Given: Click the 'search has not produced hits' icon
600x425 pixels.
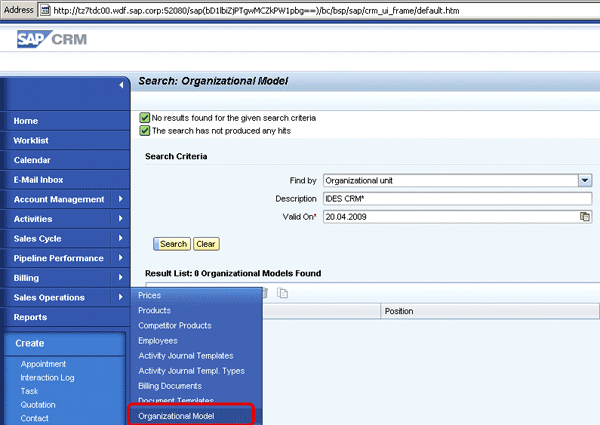Looking at the screenshot, I should pos(144,130).
